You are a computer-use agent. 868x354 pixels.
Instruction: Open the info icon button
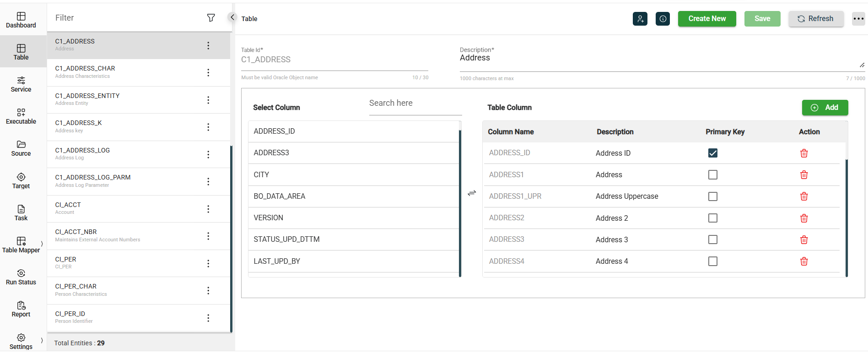(x=663, y=19)
